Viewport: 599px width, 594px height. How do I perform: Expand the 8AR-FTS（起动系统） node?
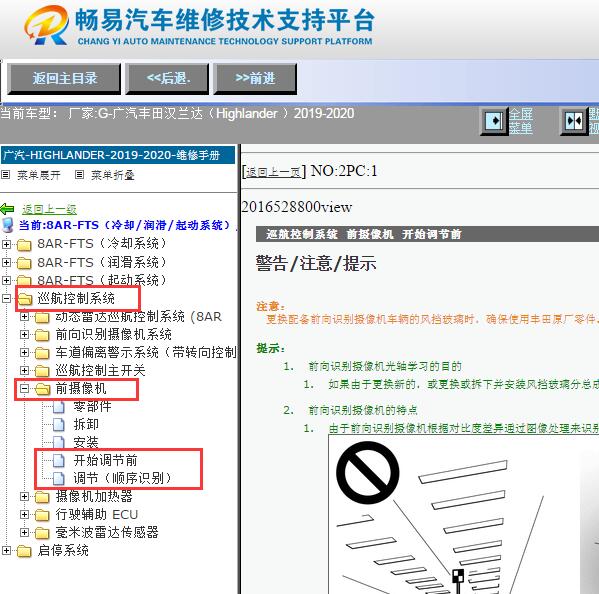tap(6, 280)
